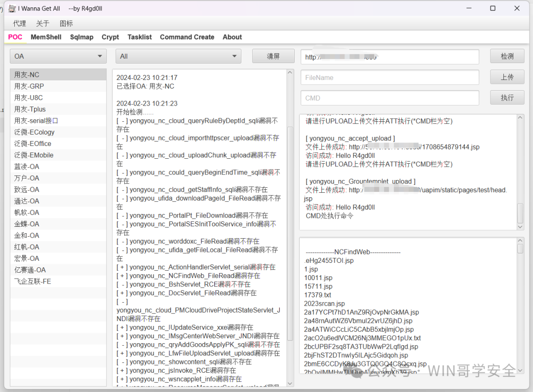Image resolution: width=533 pixels, height=392 pixels.
Task: Click the 2023srcan.jsp file entry
Action: pos(324,304)
